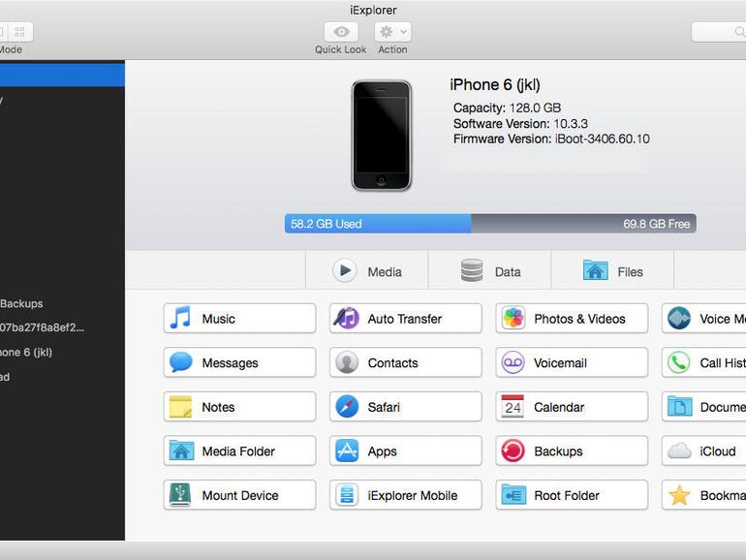746x560 pixels.
Task: Select the Files tab
Action: pos(612,271)
